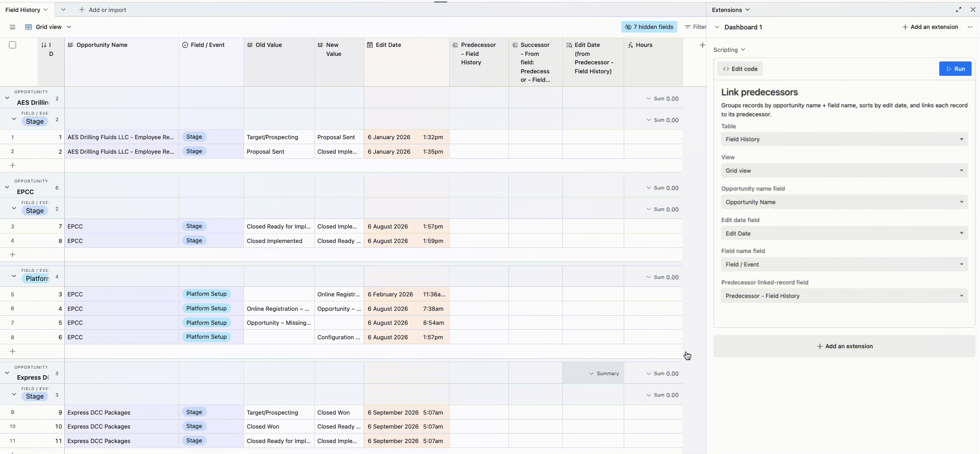Click Edit Date calendar icon

[370, 45]
